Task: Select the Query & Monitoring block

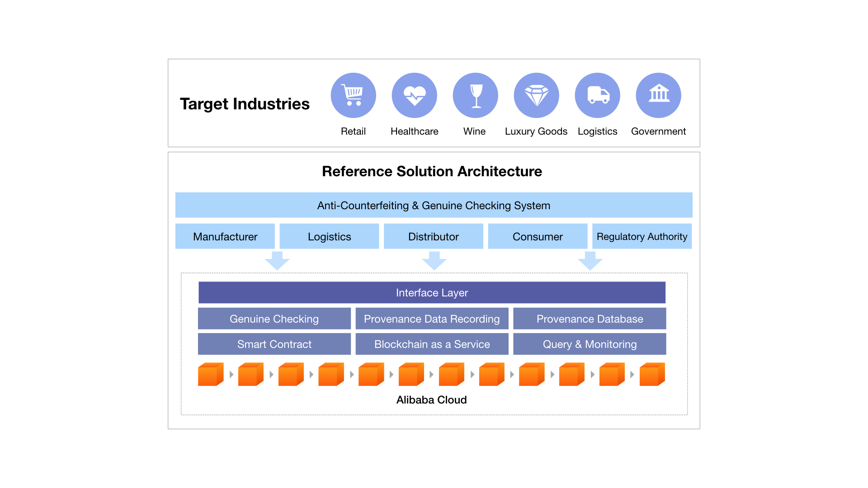Action: click(590, 344)
